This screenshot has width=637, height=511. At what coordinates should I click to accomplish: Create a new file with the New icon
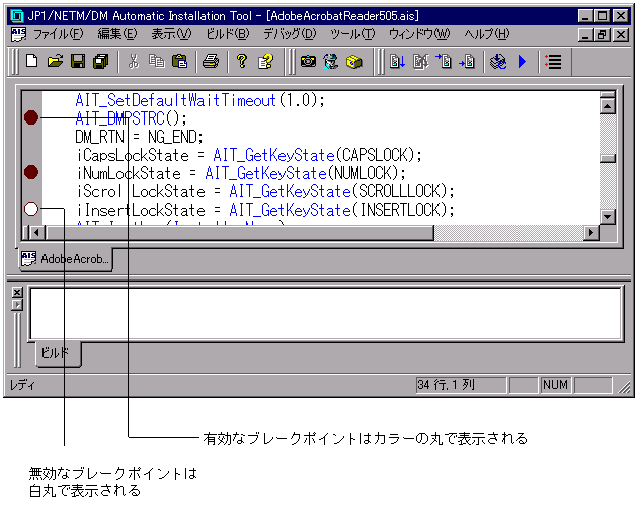point(32,61)
